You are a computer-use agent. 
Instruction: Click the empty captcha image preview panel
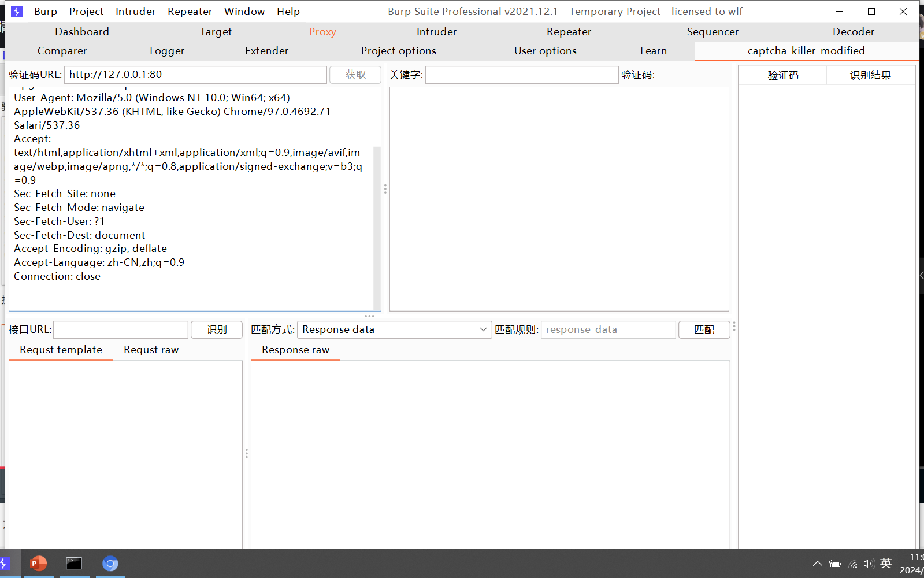coord(559,199)
